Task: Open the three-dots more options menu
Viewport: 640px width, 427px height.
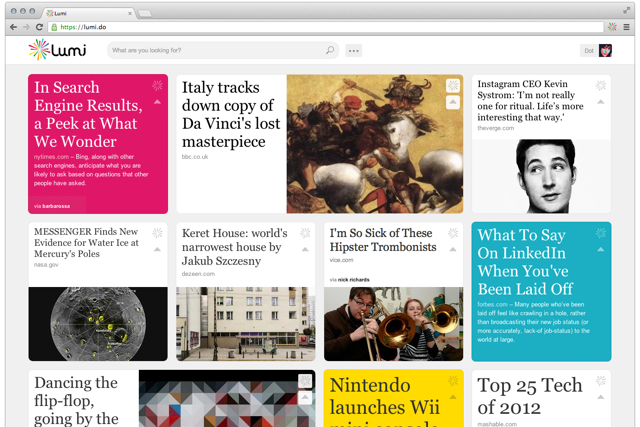Action: (354, 50)
